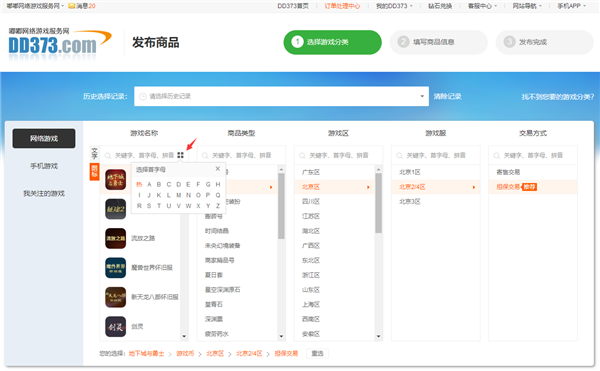
Task: Click the 游戏区 list scrollbar thumb
Action: [x=378, y=203]
